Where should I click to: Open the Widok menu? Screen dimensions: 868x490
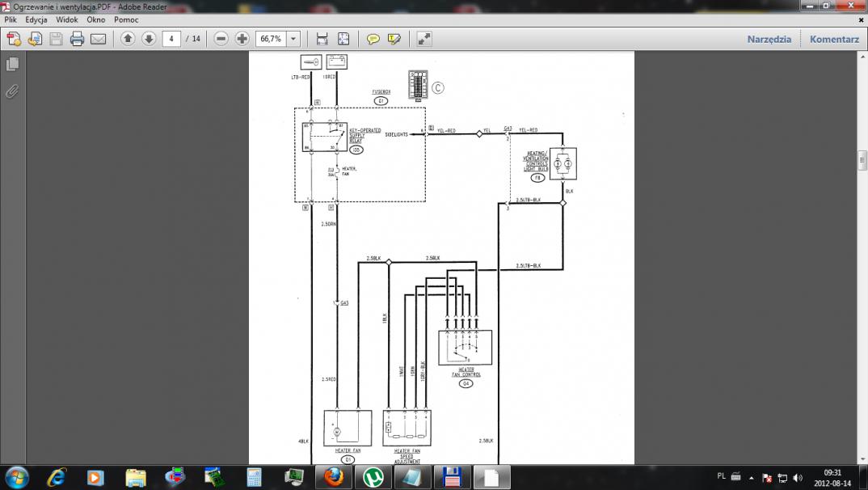(67, 19)
